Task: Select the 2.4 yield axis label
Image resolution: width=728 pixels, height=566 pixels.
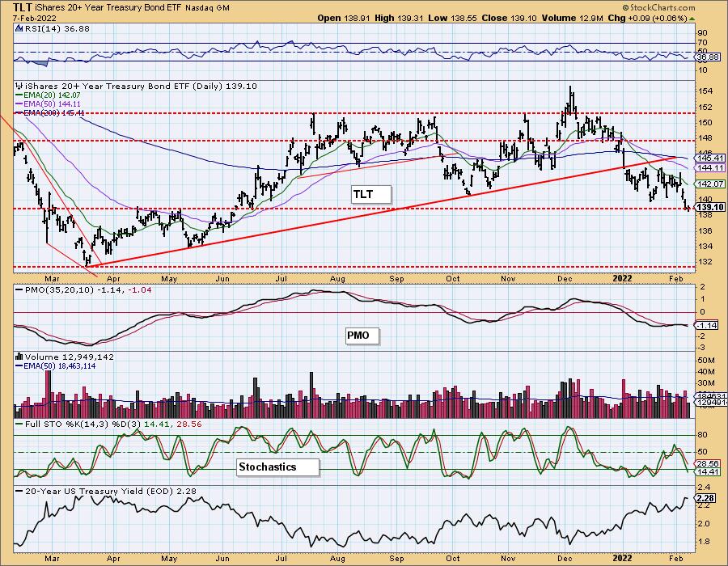Action: 704,488
